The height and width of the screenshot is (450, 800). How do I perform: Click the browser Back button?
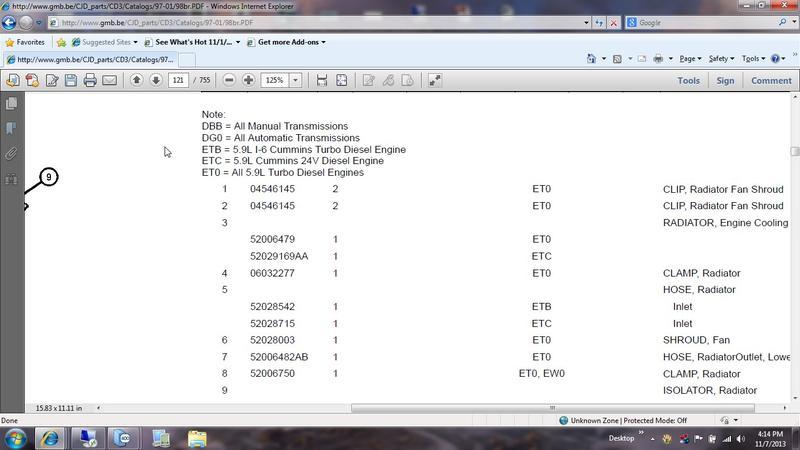(9, 22)
